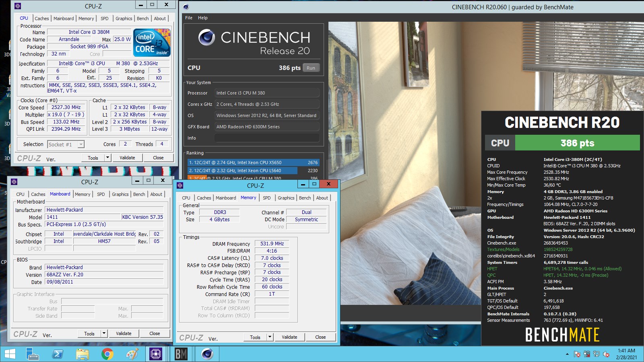Switch to SPD tab in top CPU-Z window
The image size is (644, 362).
click(105, 19)
